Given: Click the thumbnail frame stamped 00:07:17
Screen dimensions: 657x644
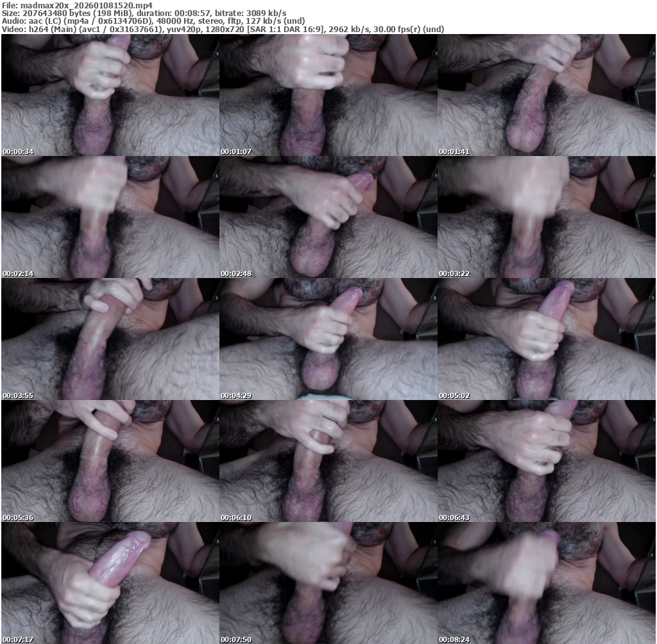Looking at the screenshot, I should click(x=110, y=583).
